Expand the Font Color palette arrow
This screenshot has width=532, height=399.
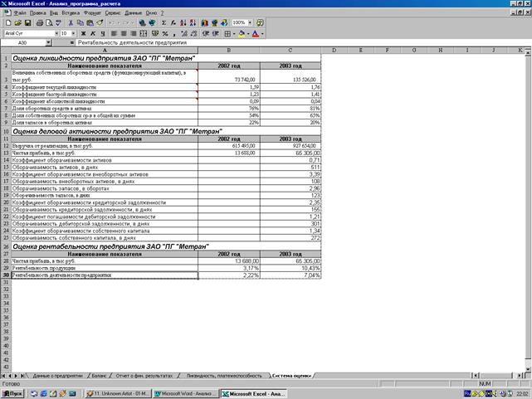coord(262,33)
